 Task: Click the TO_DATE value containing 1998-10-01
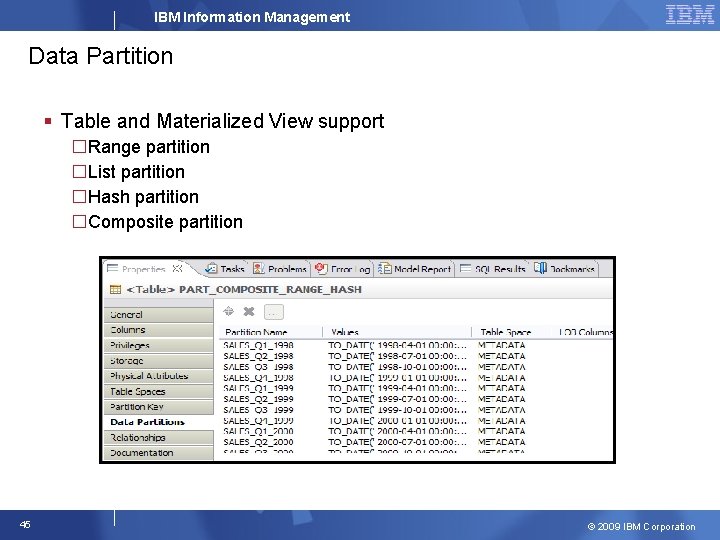pos(397,367)
